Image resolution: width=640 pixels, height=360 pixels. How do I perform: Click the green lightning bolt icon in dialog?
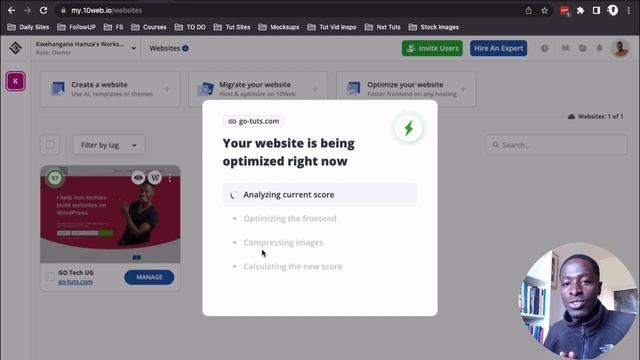(x=409, y=128)
